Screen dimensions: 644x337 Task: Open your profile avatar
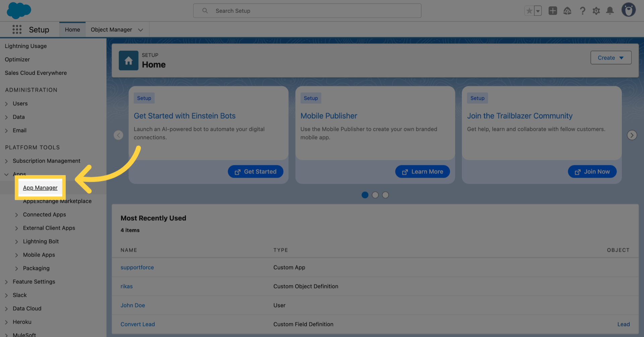click(x=629, y=10)
